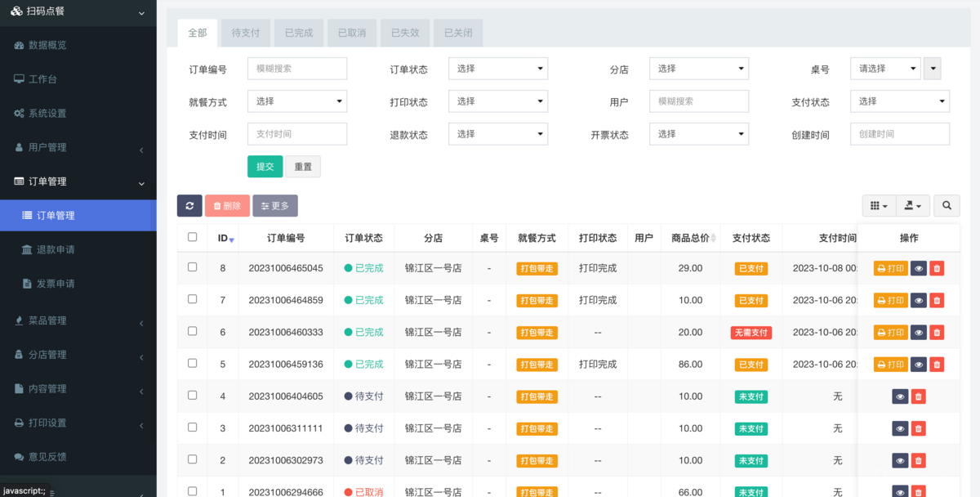Tick the checkbox on order ID 5 row
Screen dimensions: 980x497
coord(192,365)
